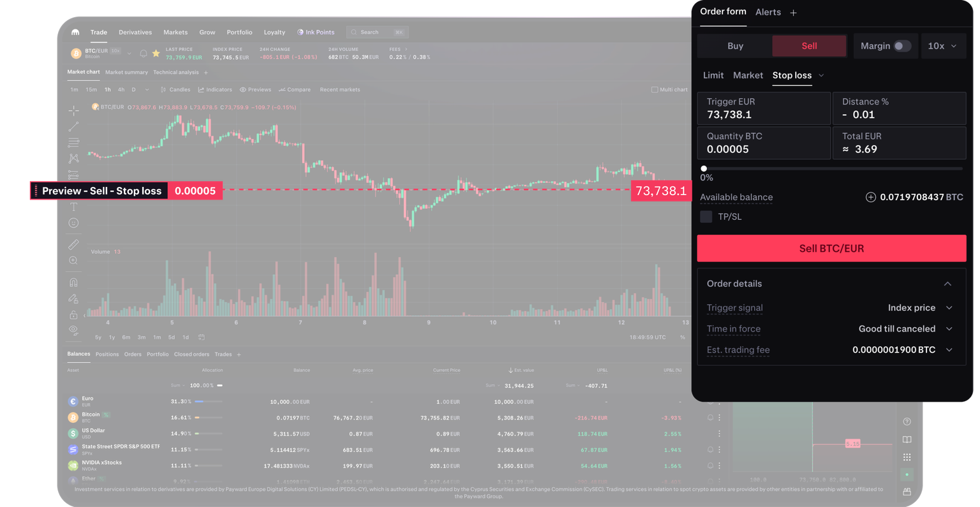
Task: Expand the Stop loss order type chevron
Action: [x=821, y=76]
